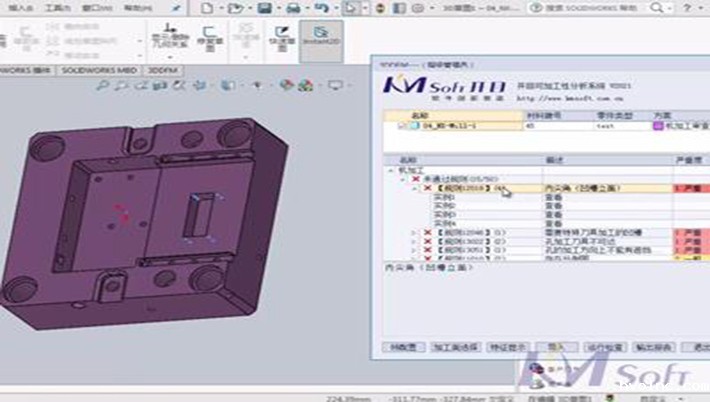Click red X icon on 内尖角 rule row
Viewport: 710px width, 402px height.
427,188
